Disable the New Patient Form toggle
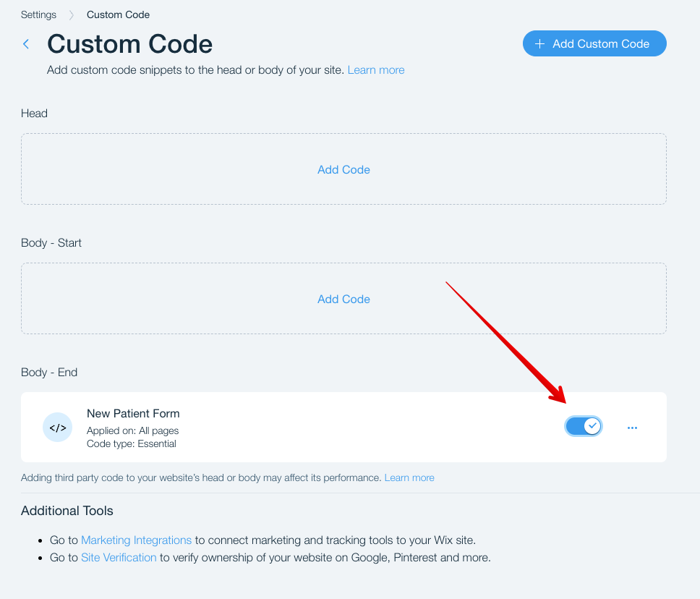Viewport: 700px width, 599px height. 584,426
